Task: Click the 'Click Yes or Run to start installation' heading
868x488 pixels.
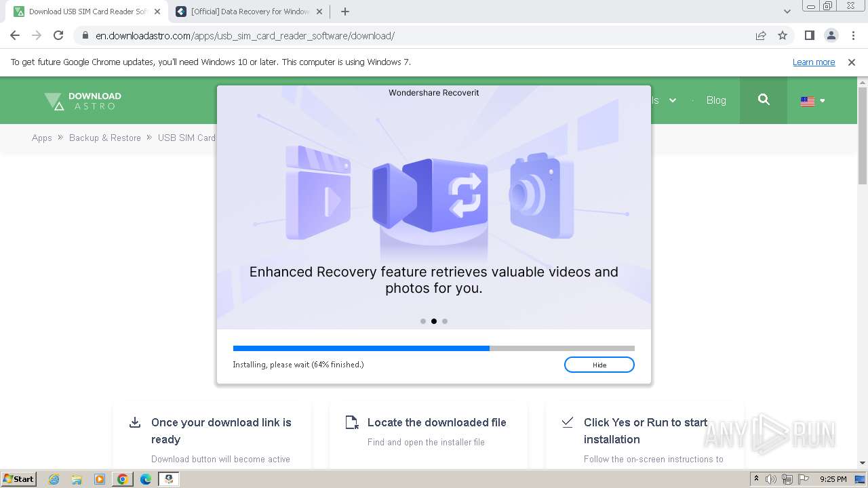Action: pyautogui.click(x=646, y=430)
